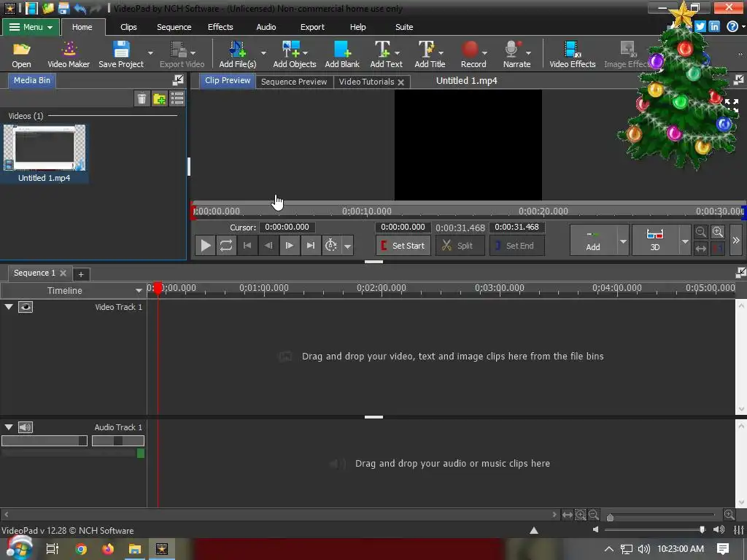
Task: Open the Menu dropdown
Action: pyautogui.click(x=31, y=27)
